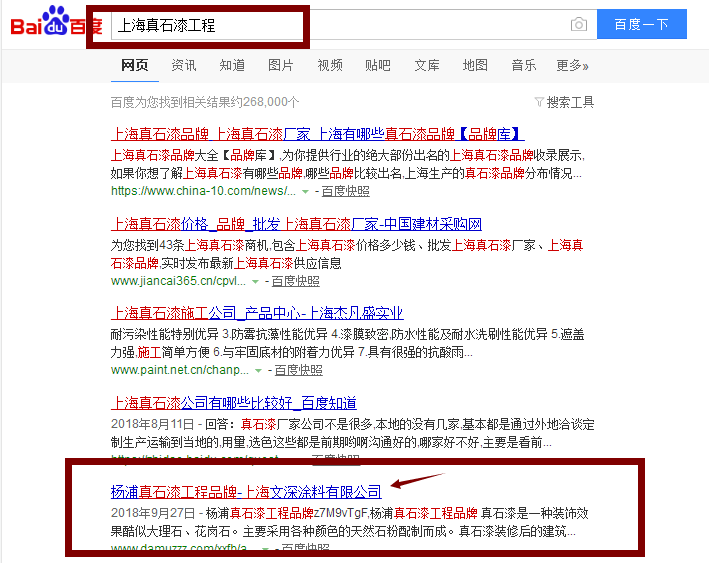Click the china-10.com result URL
This screenshot has height=563, width=709.
click(x=203, y=191)
